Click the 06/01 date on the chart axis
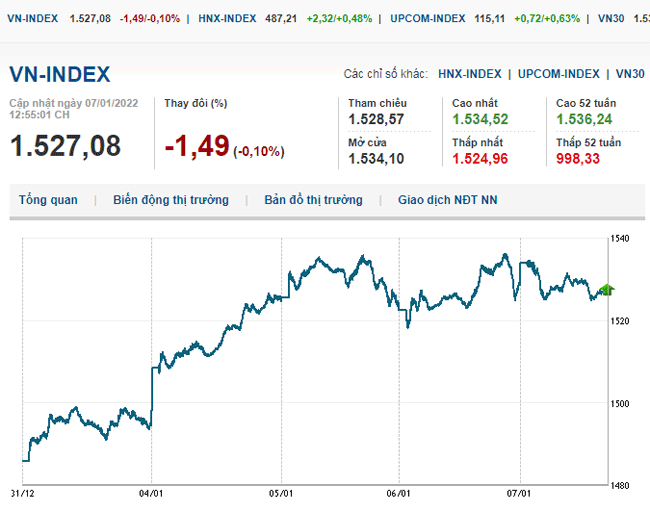This screenshot has height=511, width=650. (x=399, y=494)
